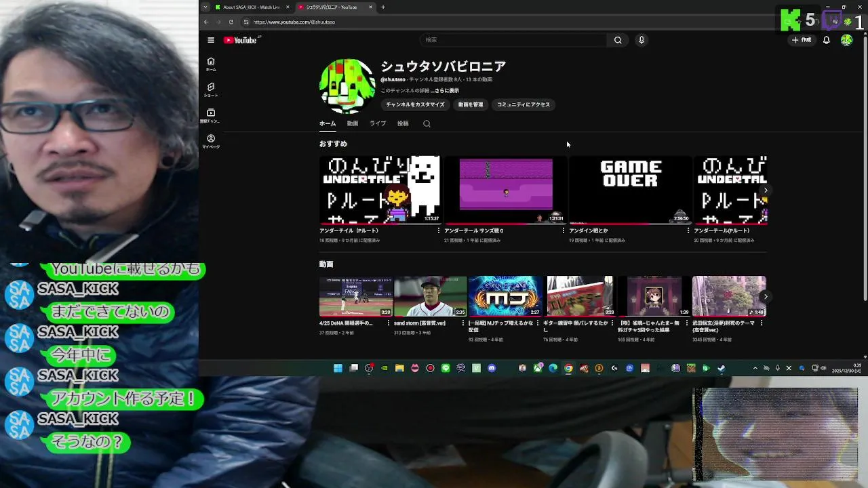Switch to the 投稿 channel tab

(x=403, y=123)
